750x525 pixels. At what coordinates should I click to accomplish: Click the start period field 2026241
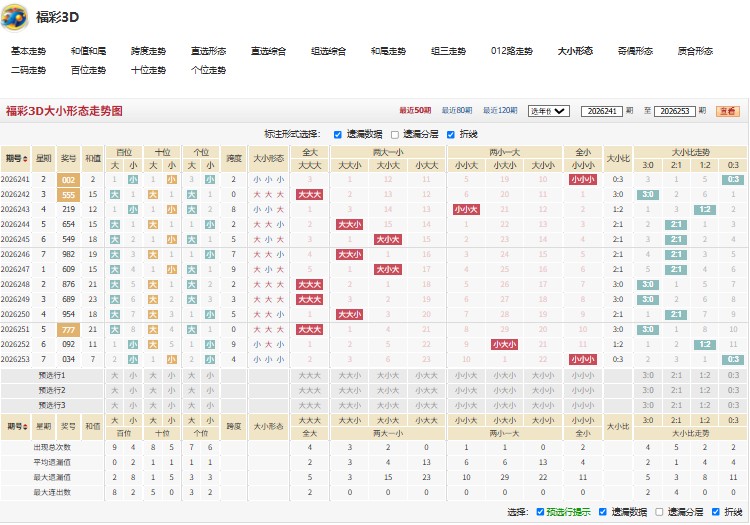point(602,111)
